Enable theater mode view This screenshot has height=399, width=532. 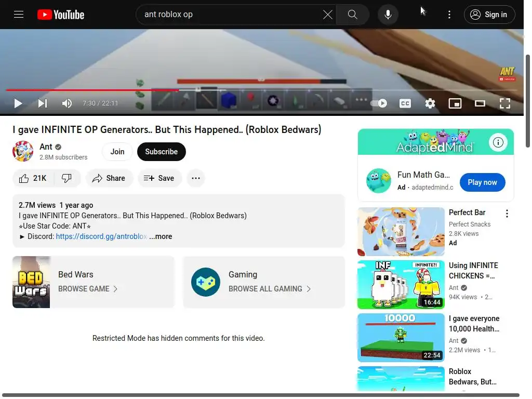coord(480,103)
